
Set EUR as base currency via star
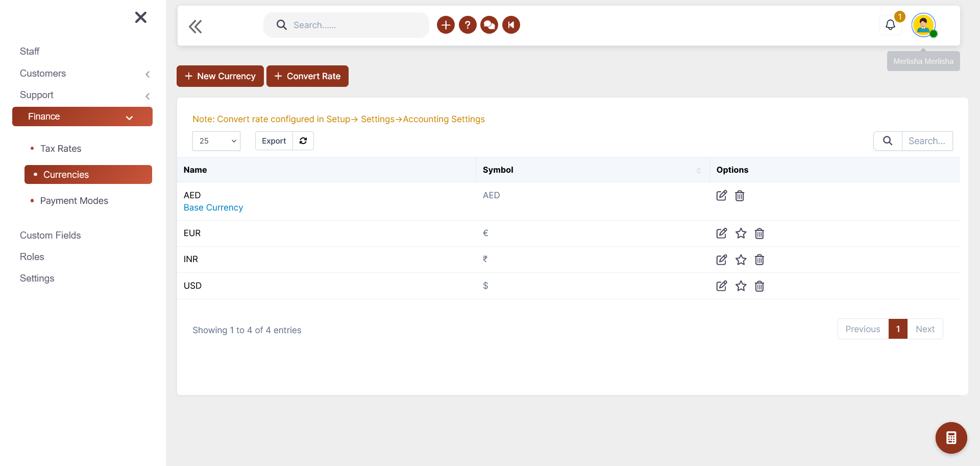coord(741,234)
